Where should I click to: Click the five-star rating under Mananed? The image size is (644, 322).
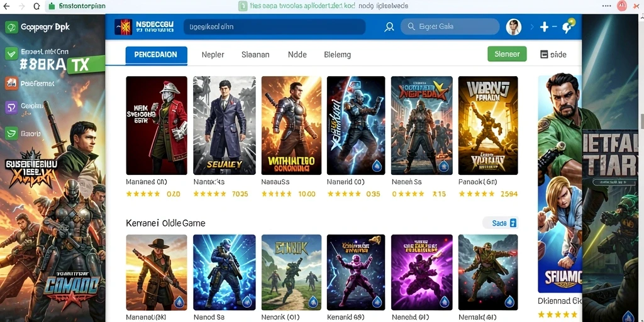[x=143, y=194]
